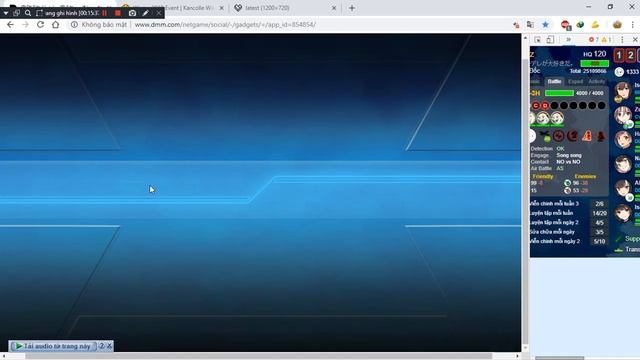Take a snapshot with the recorder camera
Viewport: 640px width, 360px height.
(132, 13)
